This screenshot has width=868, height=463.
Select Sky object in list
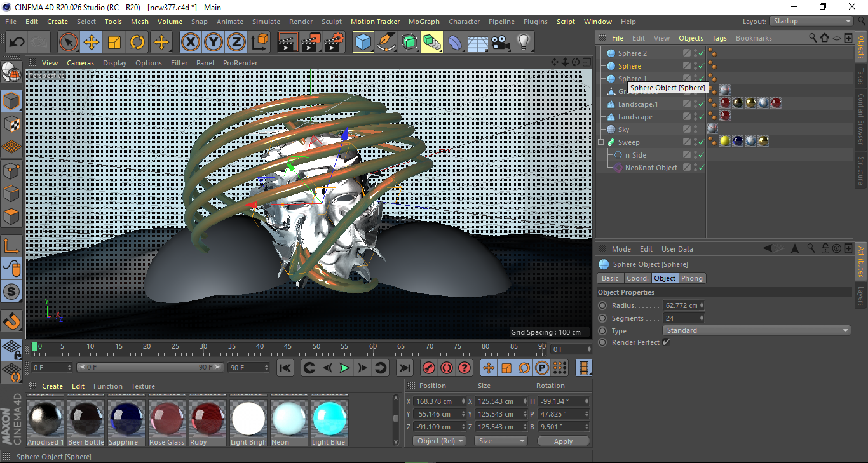click(623, 130)
